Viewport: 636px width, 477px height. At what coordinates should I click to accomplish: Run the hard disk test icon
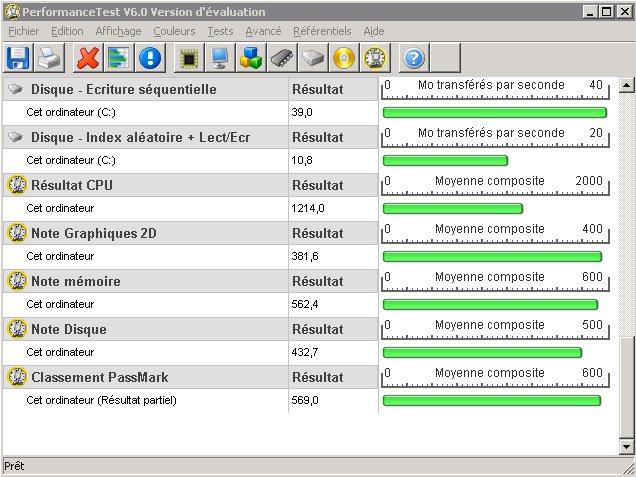(313, 58)
